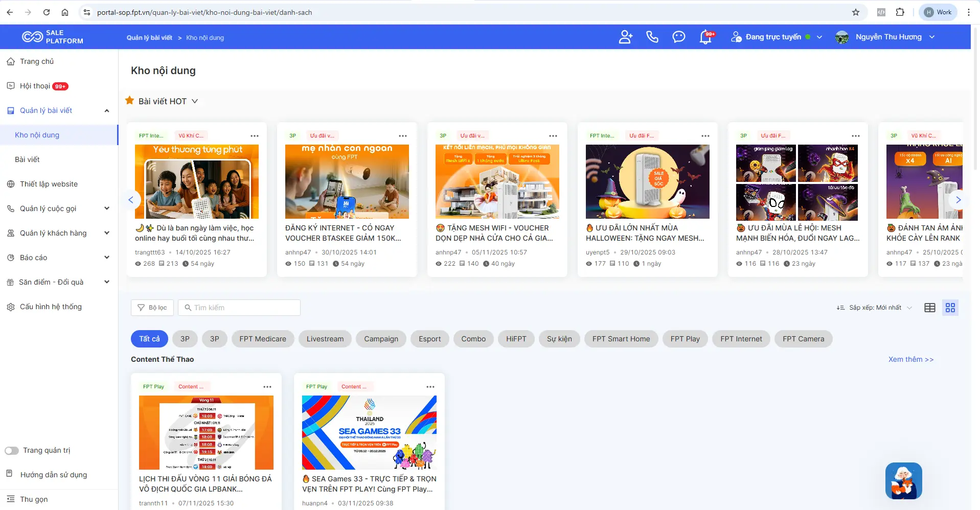The image size is (980, 510).
Task: Open Đang trực tuyến status dropdown
Action: coord(777,37)
